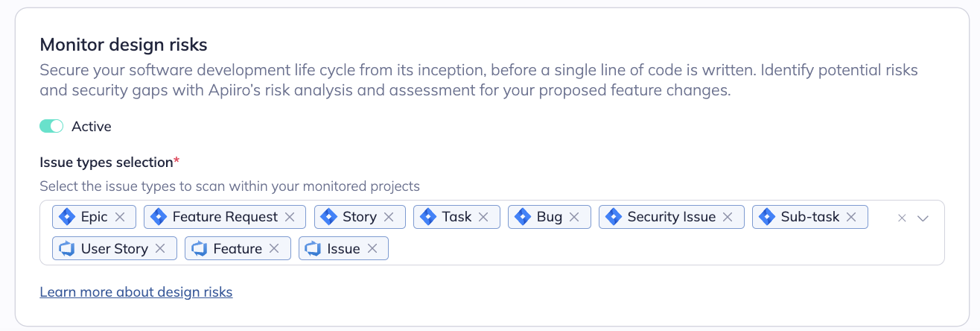Expand the issue types dropdown chevron
Image resolution: width=980 pixels, height=331 pixels.
(x=923, y=218)
